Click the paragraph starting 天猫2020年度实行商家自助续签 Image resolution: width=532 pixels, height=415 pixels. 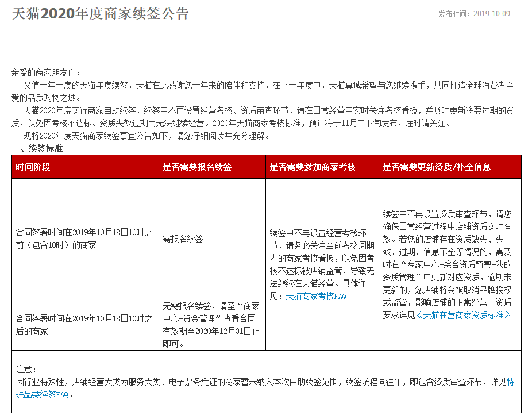tap(263, 117)
